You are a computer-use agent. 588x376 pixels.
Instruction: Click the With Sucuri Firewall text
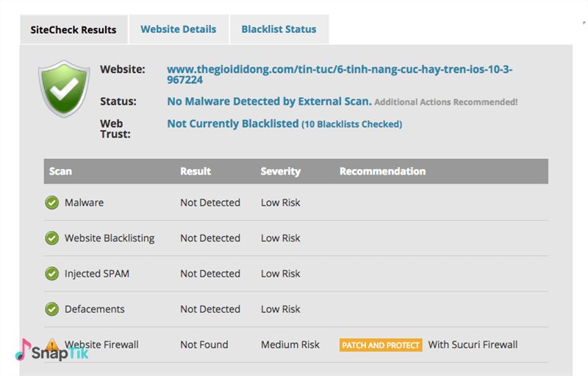tap(473, 344)
